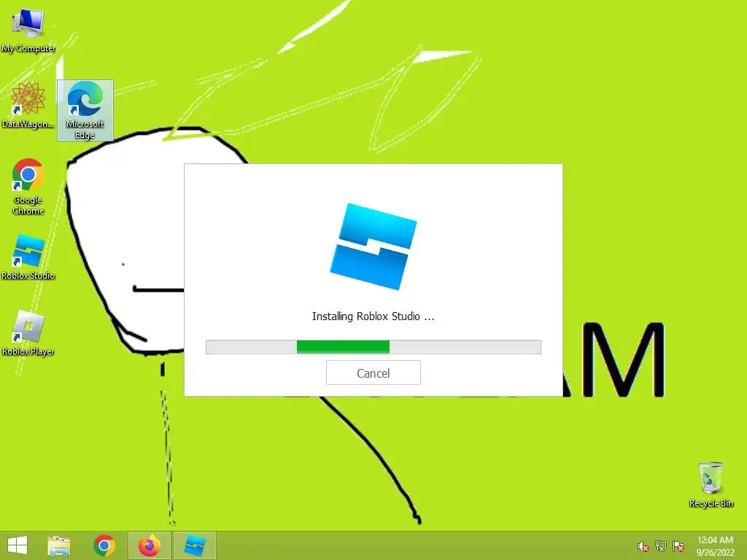Select the Recycle Bin icon
This screenshot has width=747, height=560.
tap(711, 484)
